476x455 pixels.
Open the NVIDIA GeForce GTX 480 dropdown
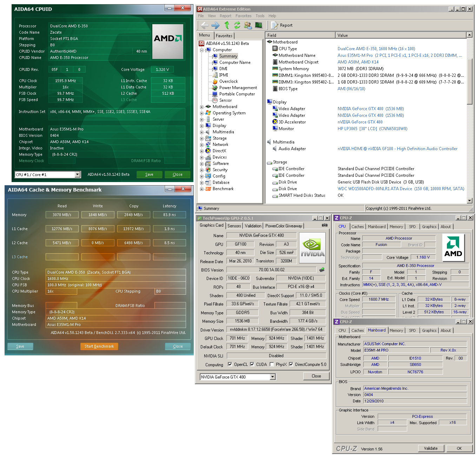tap(273, 377)
